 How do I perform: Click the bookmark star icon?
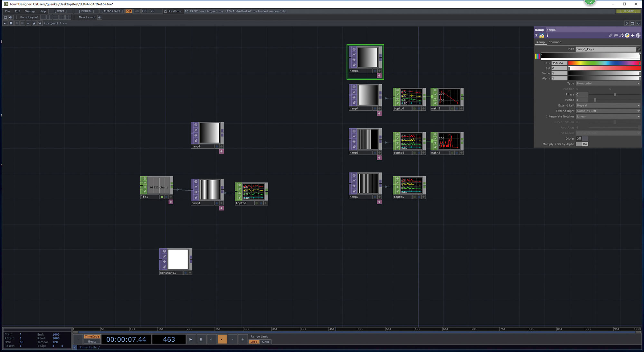(x=34, y=23)
